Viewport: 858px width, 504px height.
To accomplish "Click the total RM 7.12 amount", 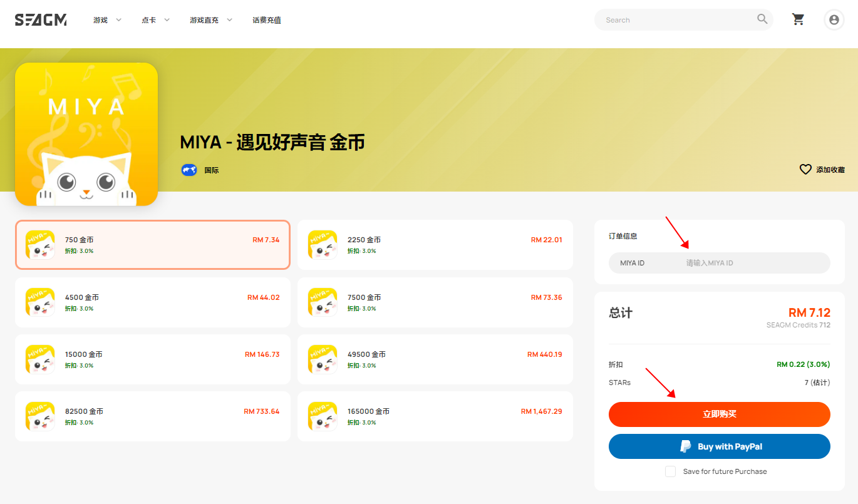I will 809,312.
